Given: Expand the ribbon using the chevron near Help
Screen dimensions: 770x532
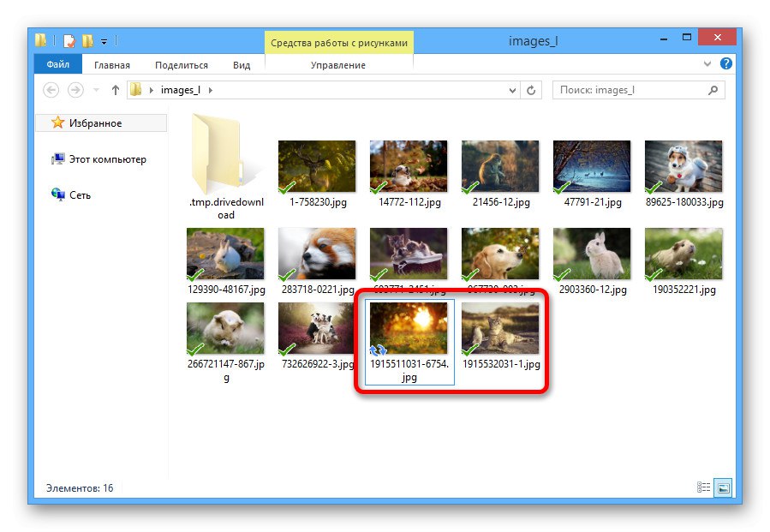Looking at the screenshot, I should point(707,63).
